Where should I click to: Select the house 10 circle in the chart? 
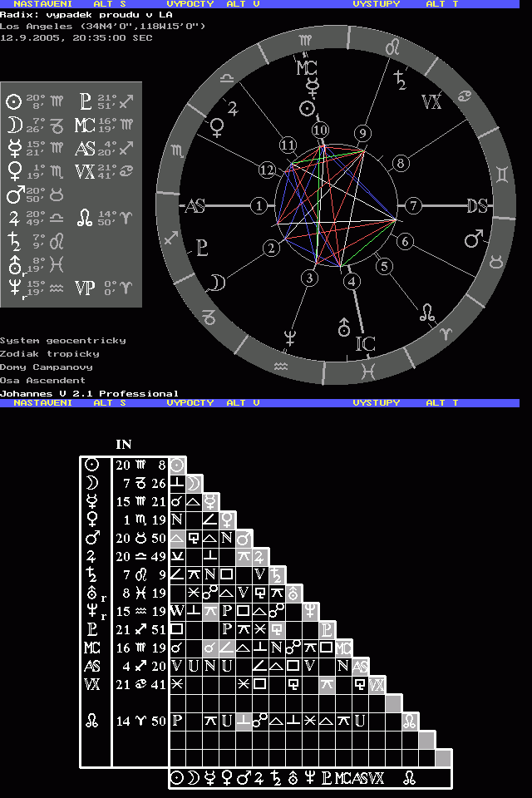click(321, 130)
